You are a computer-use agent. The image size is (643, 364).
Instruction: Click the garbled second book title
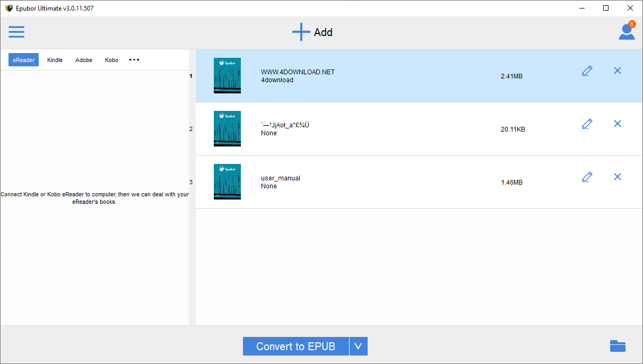(285, 125)
